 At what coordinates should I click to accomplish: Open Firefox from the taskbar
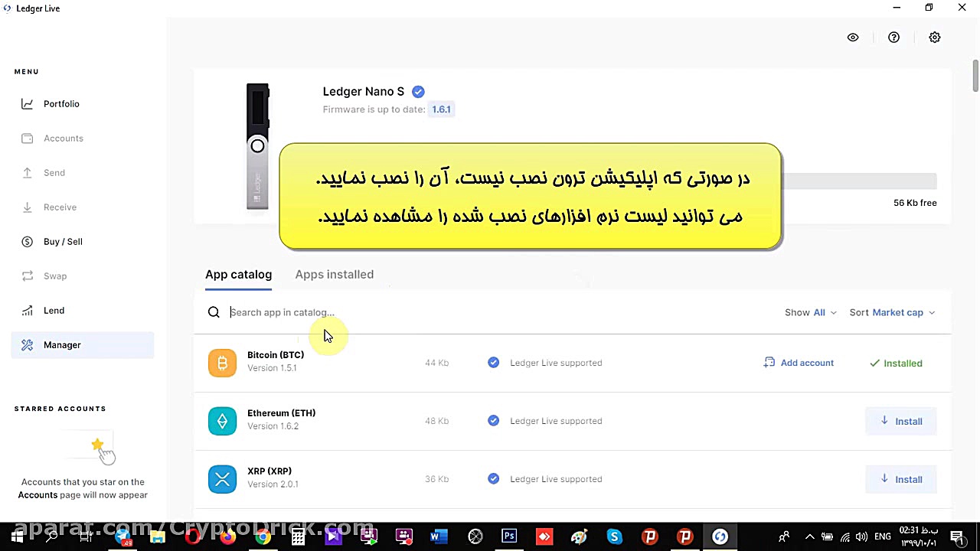tap(227, 536)
